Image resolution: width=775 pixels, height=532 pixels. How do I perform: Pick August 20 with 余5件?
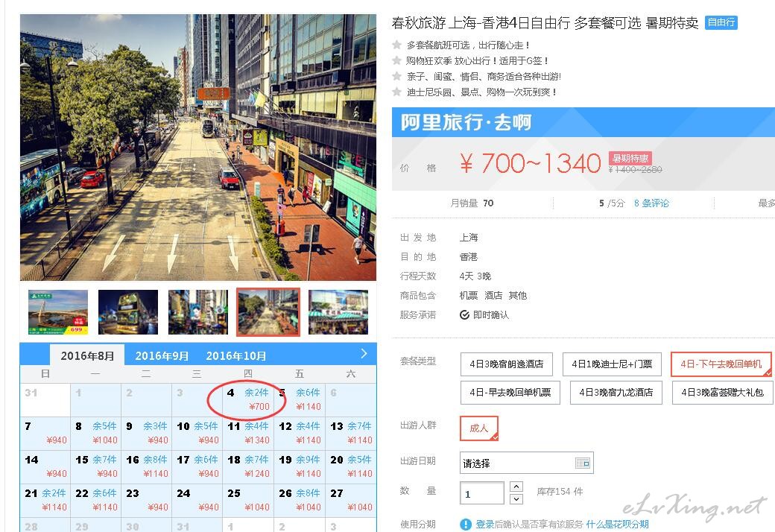click(350, 466)
